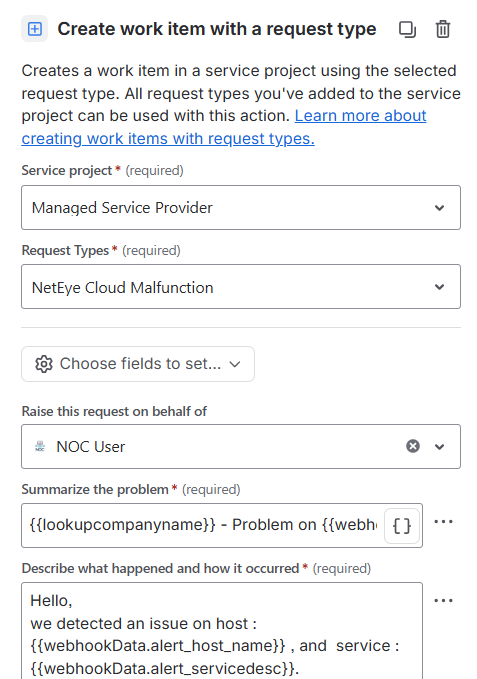The height and width of the screenshot is (679, 477).
Task: Select the Managed Service Provider text
Action: coord(122,208)
